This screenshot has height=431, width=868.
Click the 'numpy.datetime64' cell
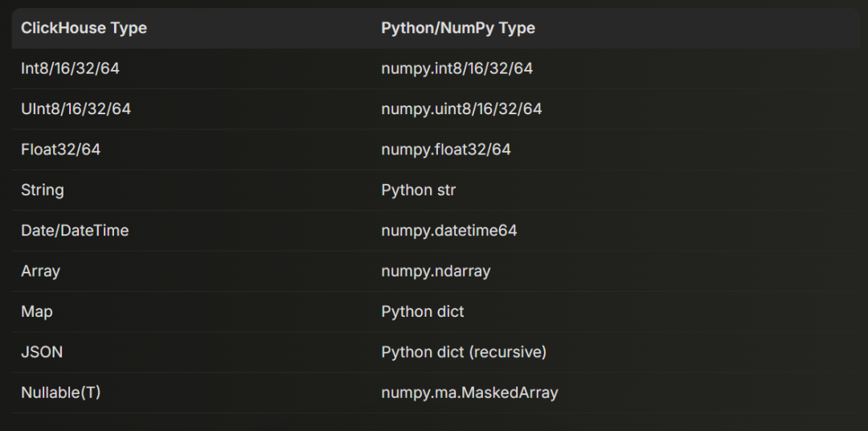click(449, 231)
